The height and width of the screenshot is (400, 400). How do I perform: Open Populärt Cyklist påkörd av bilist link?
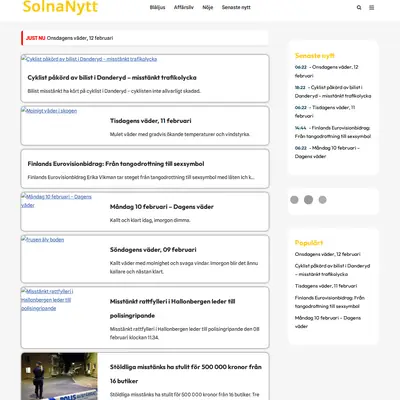[332, 270]
